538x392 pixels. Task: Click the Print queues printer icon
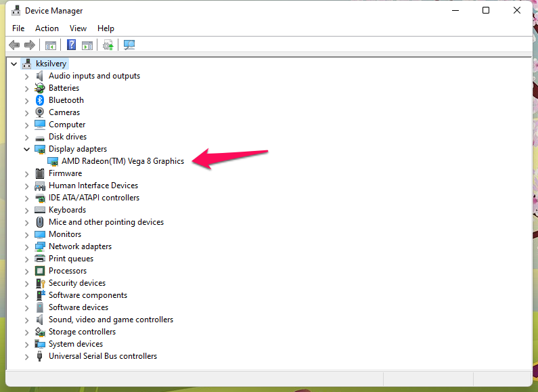(40, 259)
